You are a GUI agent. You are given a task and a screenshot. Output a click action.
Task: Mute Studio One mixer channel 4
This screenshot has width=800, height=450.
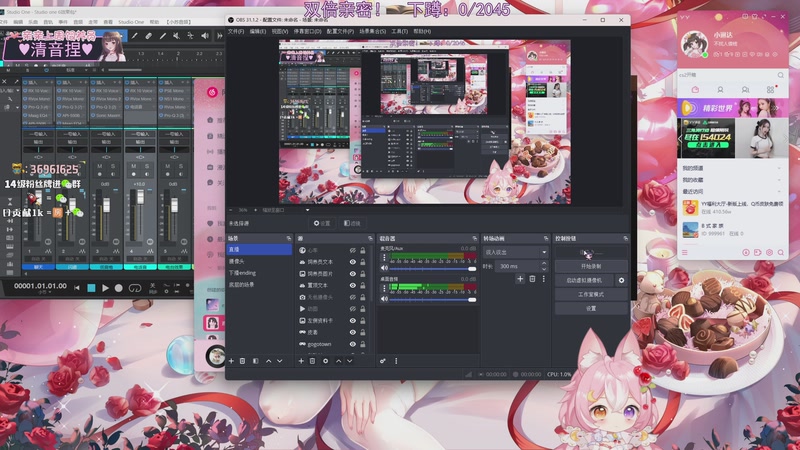[133, 166]
